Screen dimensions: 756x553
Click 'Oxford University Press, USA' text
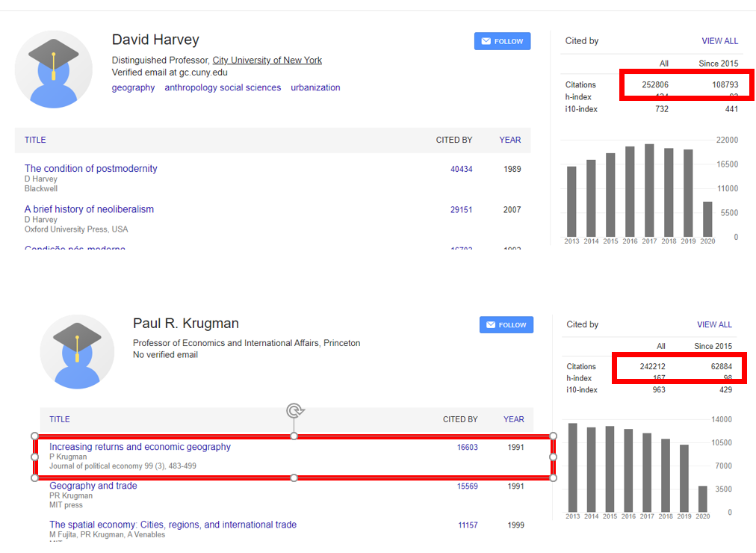point(76,229)
